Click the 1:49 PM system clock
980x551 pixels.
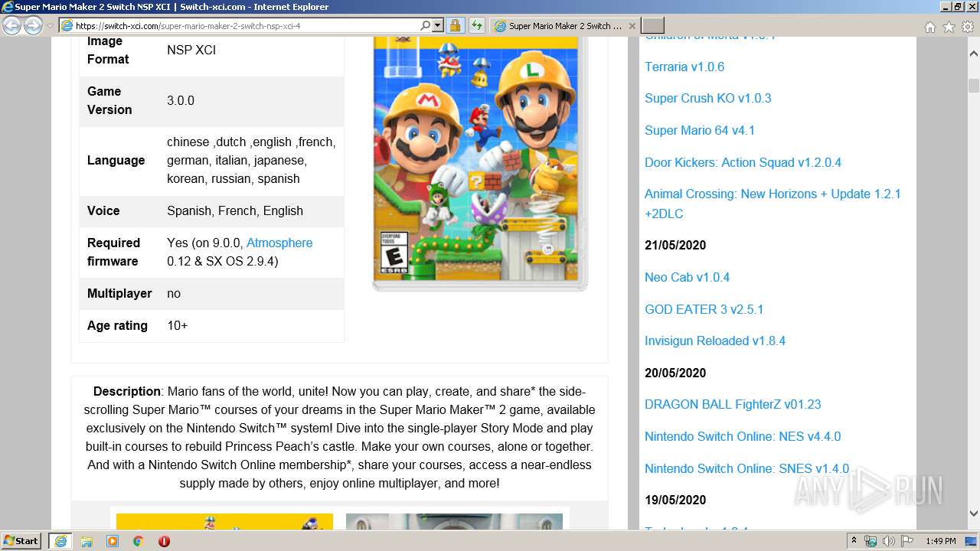(940, 541)
